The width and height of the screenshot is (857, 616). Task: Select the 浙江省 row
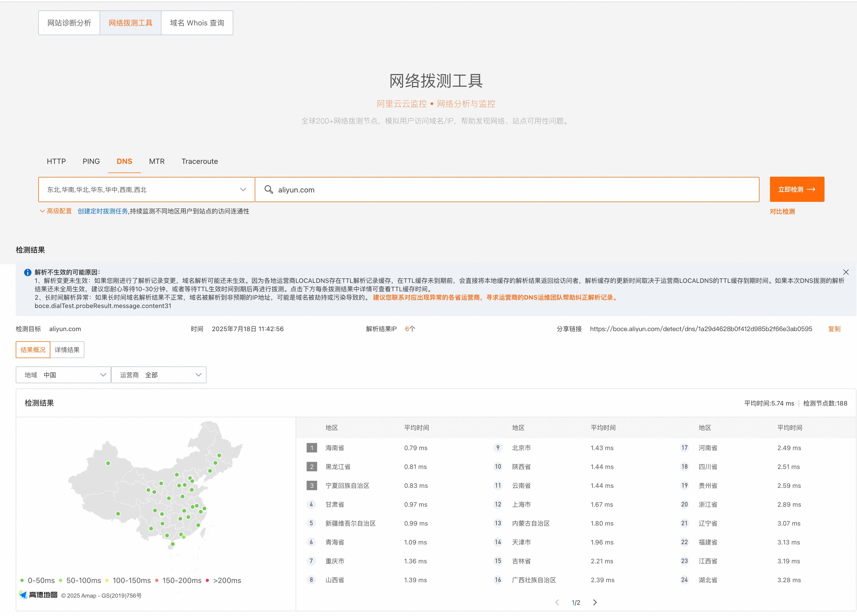(x=763, y=505)
